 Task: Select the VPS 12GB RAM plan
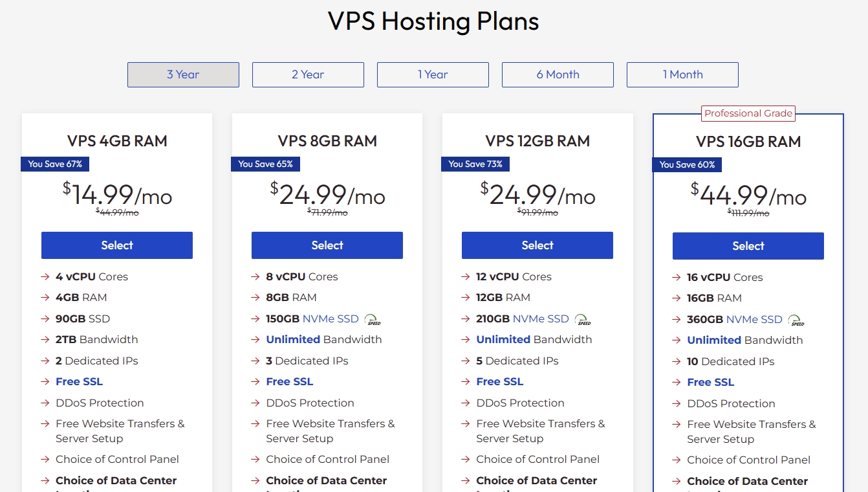pos(537,245)
